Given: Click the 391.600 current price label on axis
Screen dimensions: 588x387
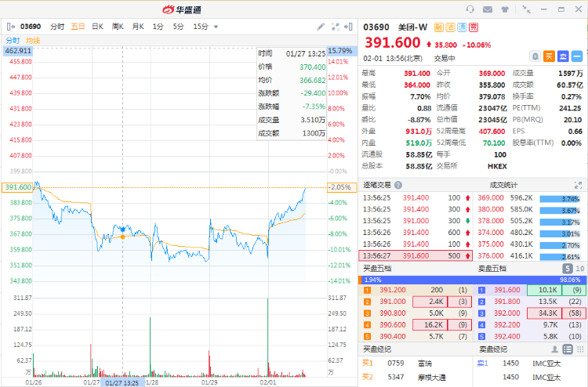Looking at the screenshot, I should [x=17, y=187].
